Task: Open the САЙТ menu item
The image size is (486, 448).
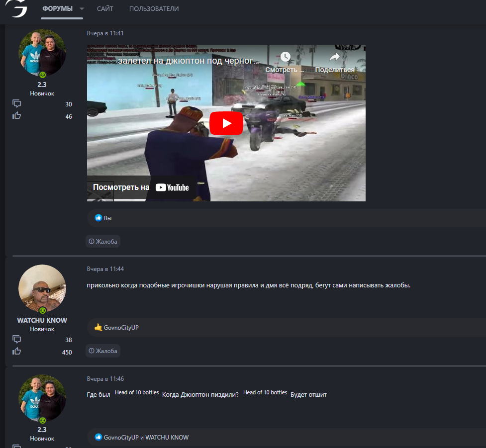Action: [105, 9]
